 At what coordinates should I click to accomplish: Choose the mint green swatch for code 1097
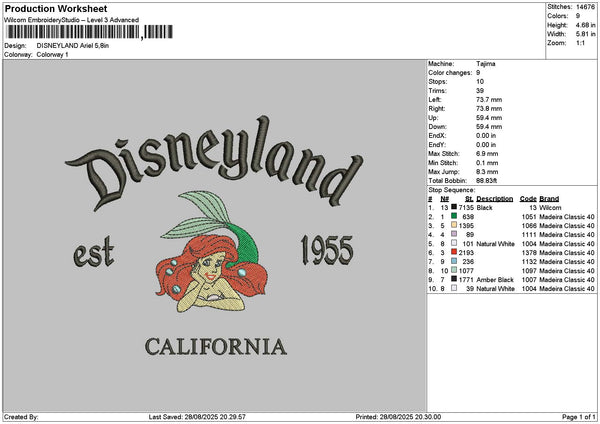coord(454,270)
